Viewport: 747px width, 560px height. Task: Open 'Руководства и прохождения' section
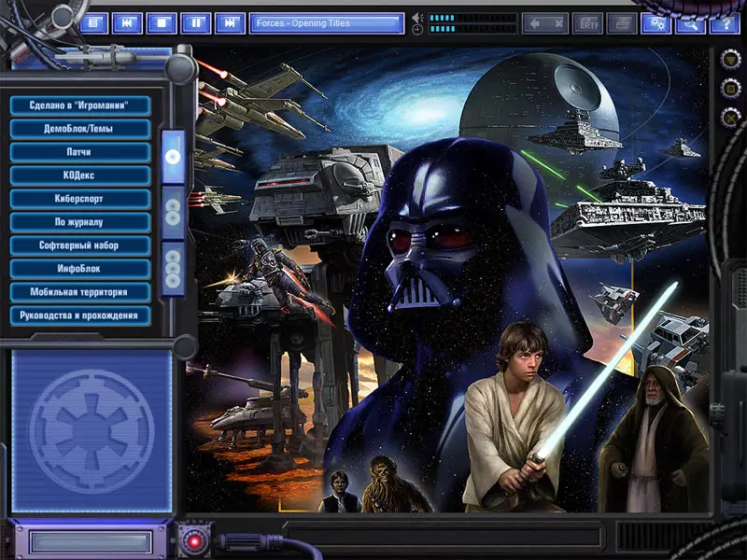pyautogui.click(x=80, y=315)
